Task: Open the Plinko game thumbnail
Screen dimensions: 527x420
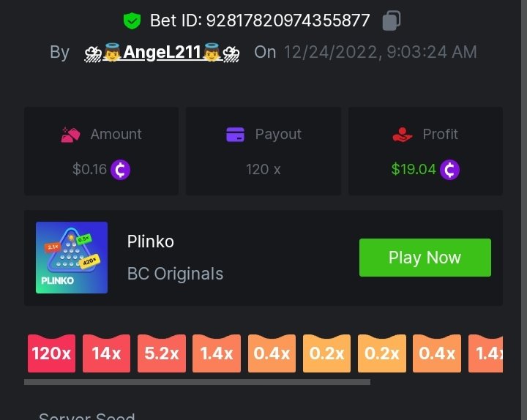Action: pyautogui.click(x=72, y=258)
